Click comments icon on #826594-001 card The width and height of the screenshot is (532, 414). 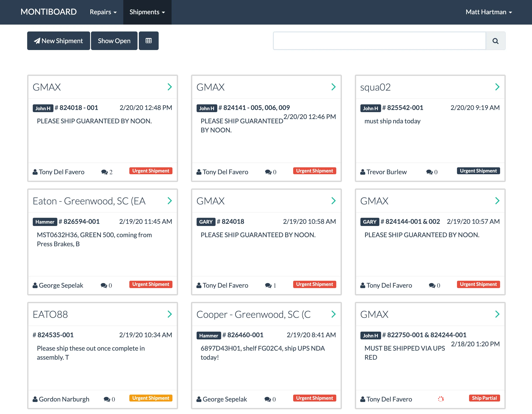[104, 285]
